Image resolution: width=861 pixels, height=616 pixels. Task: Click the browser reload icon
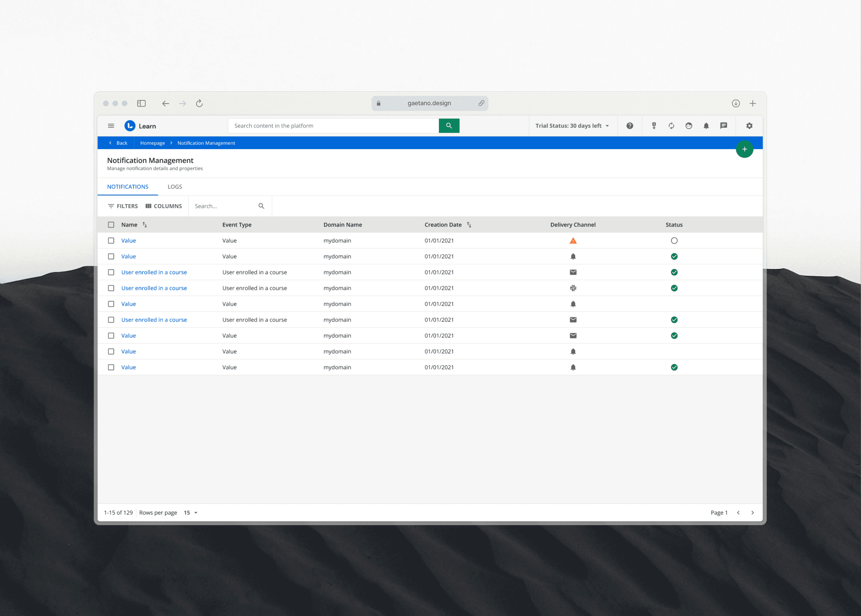click(200, 104)
